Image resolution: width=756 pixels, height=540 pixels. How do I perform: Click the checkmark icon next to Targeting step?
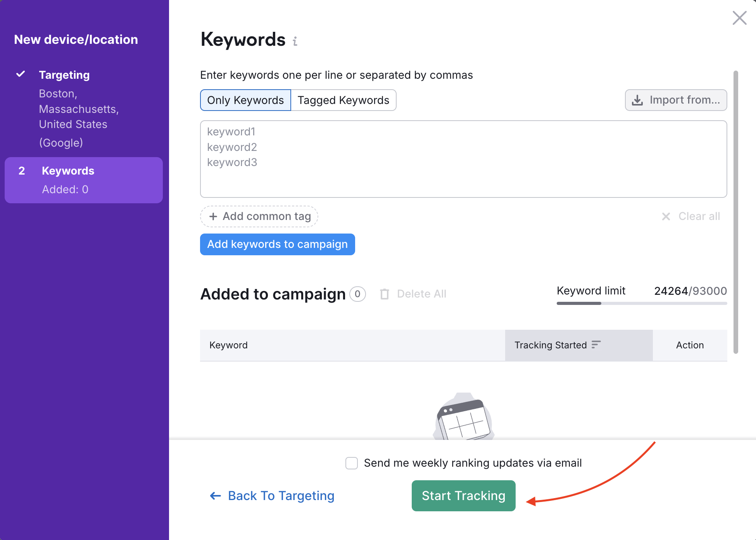tap(21, 74)
